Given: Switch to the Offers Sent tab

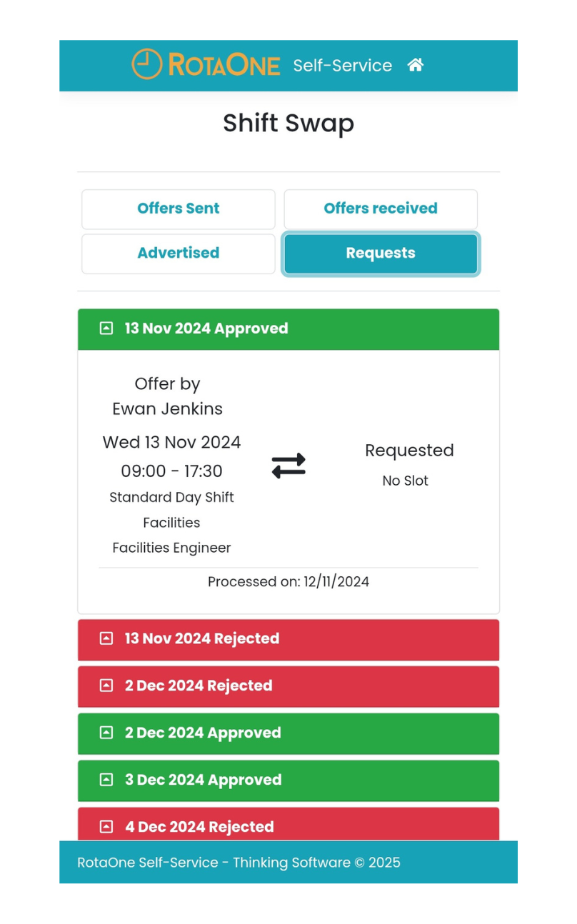Looking at the screenshot, I should (179, 209).
